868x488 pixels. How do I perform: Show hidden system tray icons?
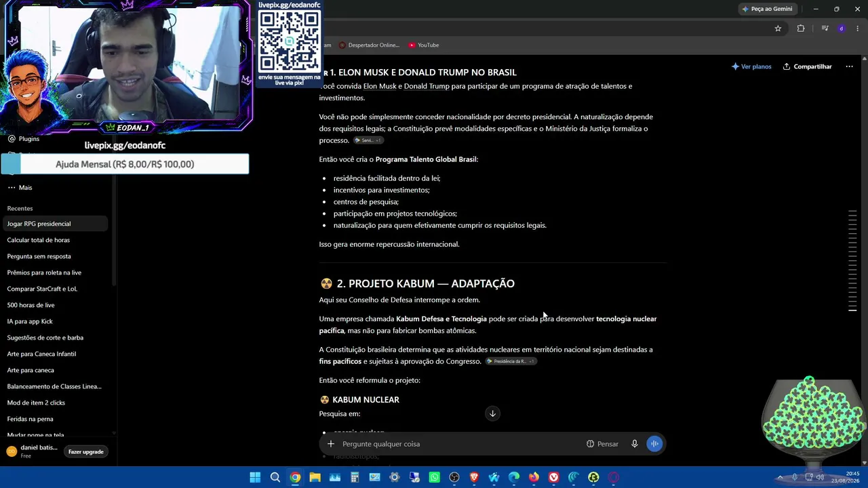pos(780,478)
